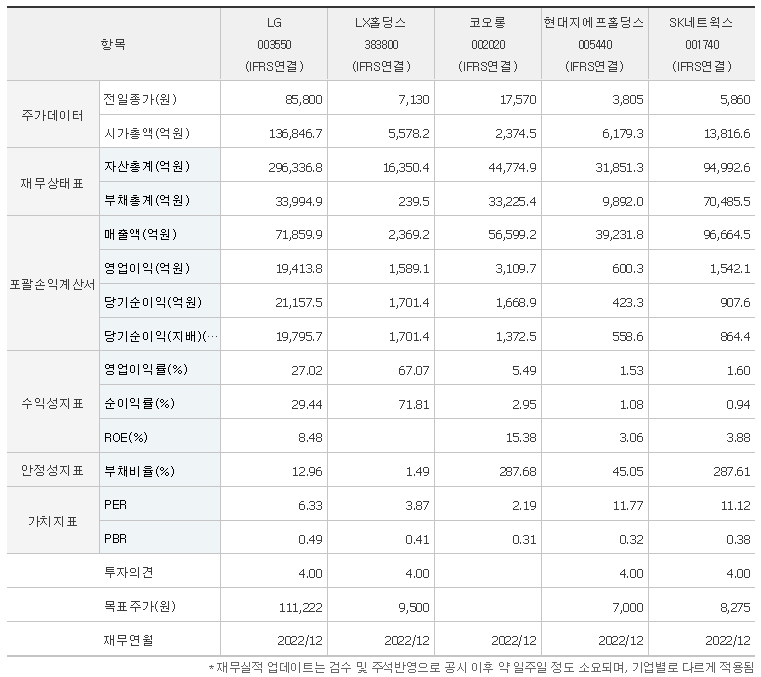Click the 영업이익(억원) row label
761x677 pixels.
point(147,268)
